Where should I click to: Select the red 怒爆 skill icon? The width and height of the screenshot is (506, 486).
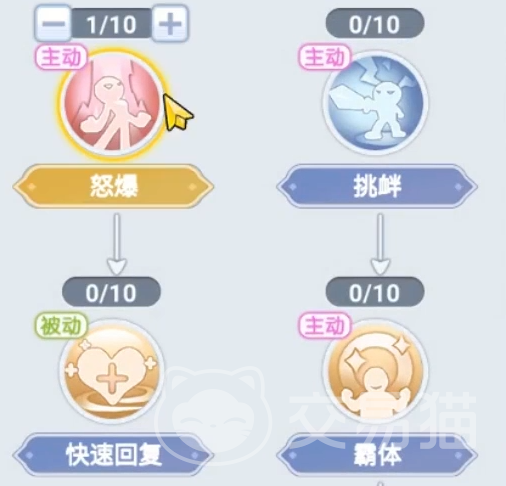point(112,104)
